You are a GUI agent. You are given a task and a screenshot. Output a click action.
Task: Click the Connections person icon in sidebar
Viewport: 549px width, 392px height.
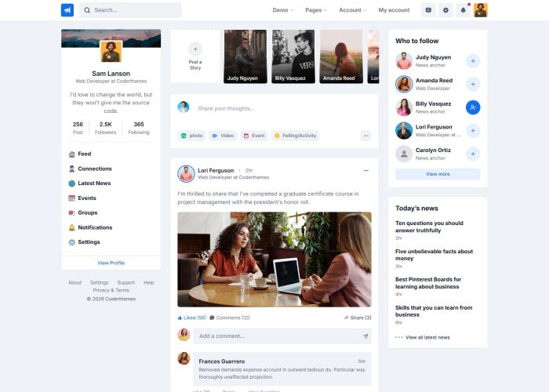click(x=72, y=169)
